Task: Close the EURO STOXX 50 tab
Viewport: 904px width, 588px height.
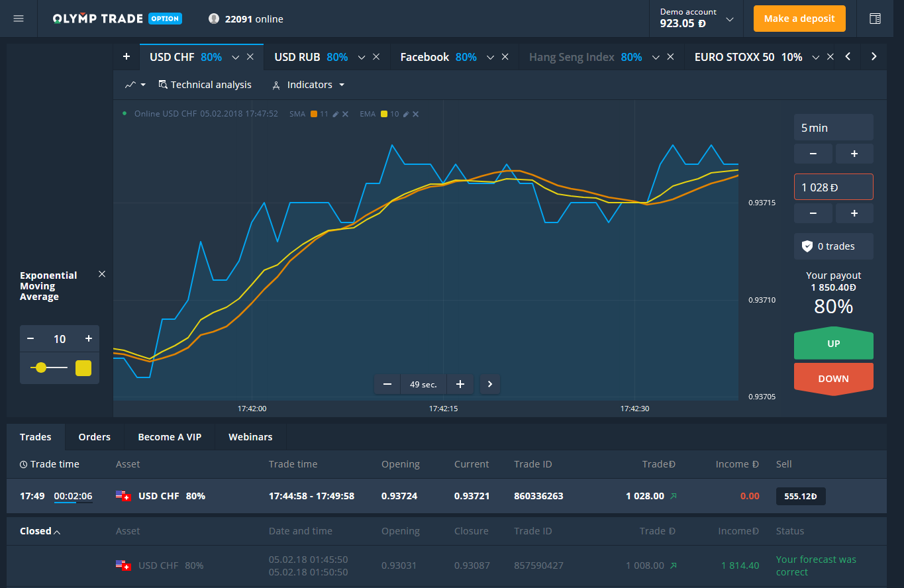Action: click(830, 57)
